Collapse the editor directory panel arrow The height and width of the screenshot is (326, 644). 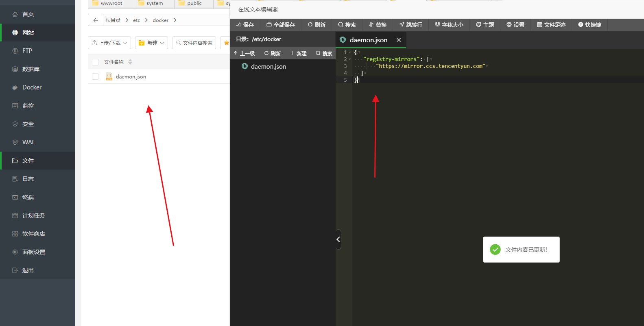[338, 239]
